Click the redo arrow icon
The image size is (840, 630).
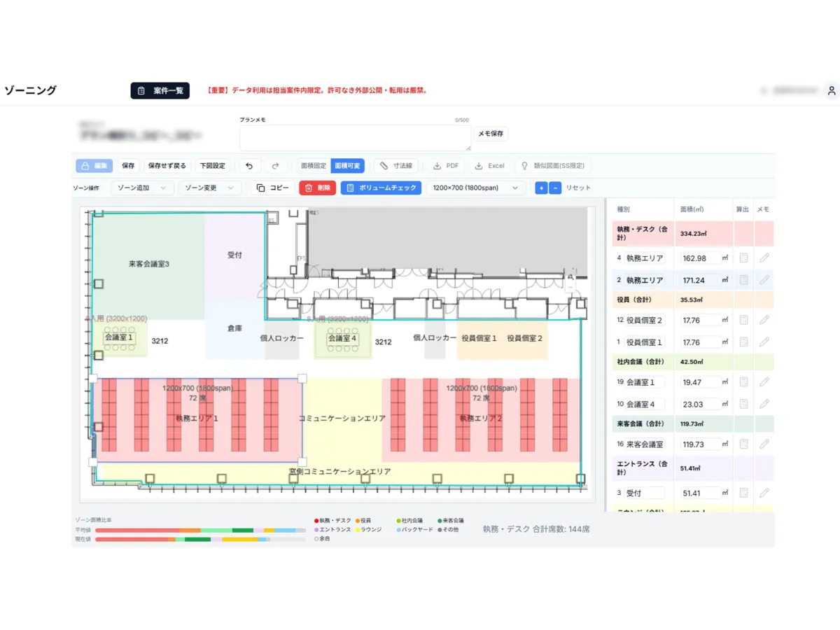click(x=275, y=166)
